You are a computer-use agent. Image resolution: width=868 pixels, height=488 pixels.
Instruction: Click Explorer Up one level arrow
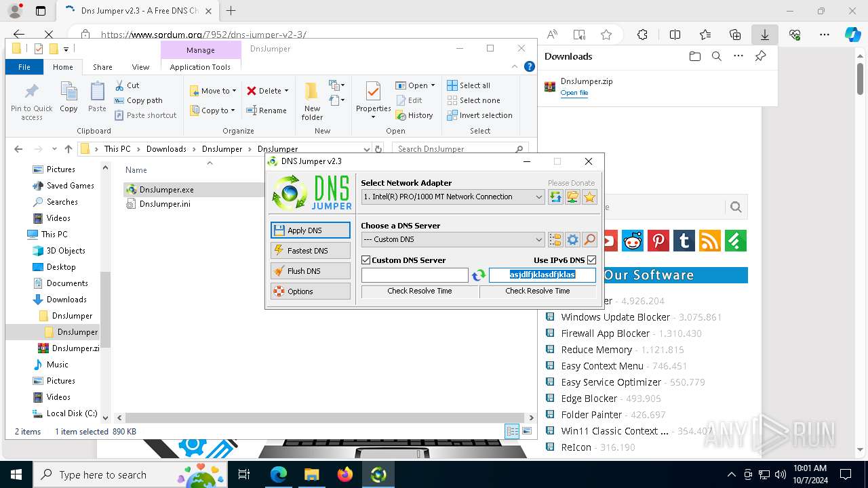[x=68, y=149]
